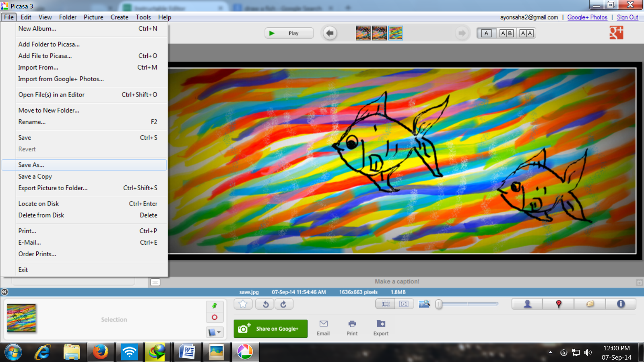
Task: Export the photo to a folder
Action: tap(381, 328)
